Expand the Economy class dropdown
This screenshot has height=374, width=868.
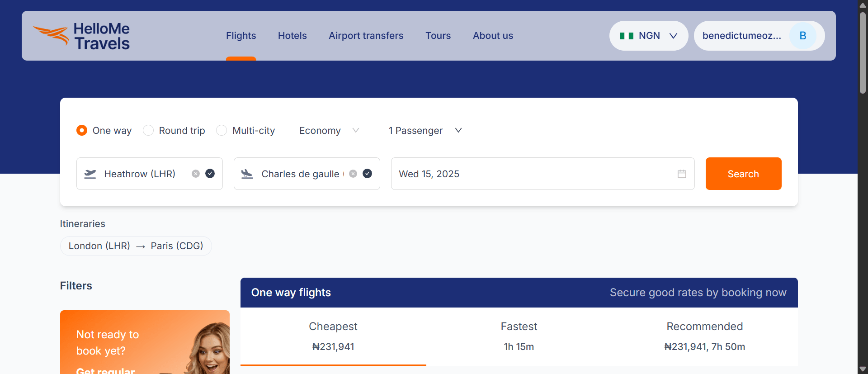(x=329, y=130)
